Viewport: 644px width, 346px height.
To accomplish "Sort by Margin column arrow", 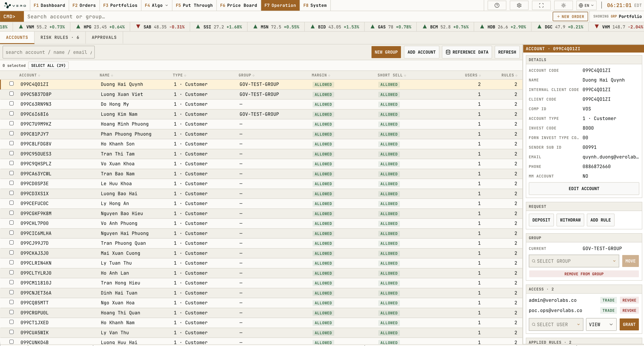I will (x=329, y=75).
